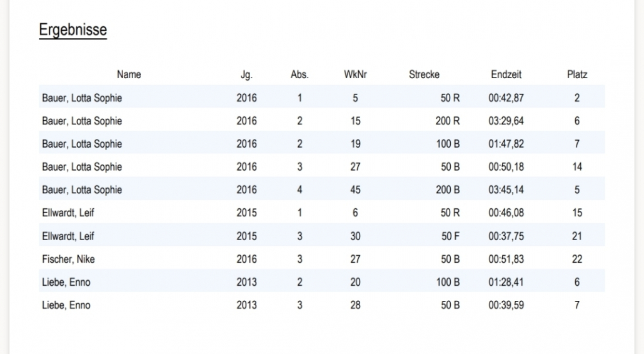Click Ellwardt, Leif in WkNr 30 row

[x=68, y=236]
